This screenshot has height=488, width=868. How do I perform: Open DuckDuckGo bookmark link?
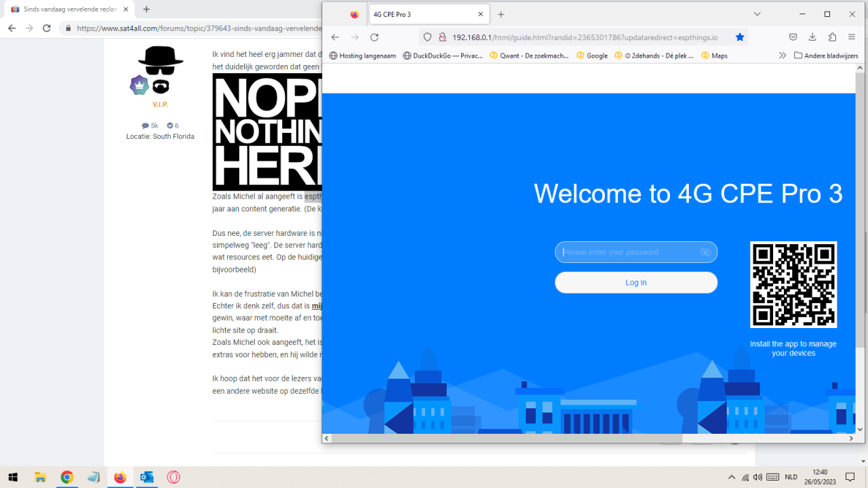click(x=442, y=56)
